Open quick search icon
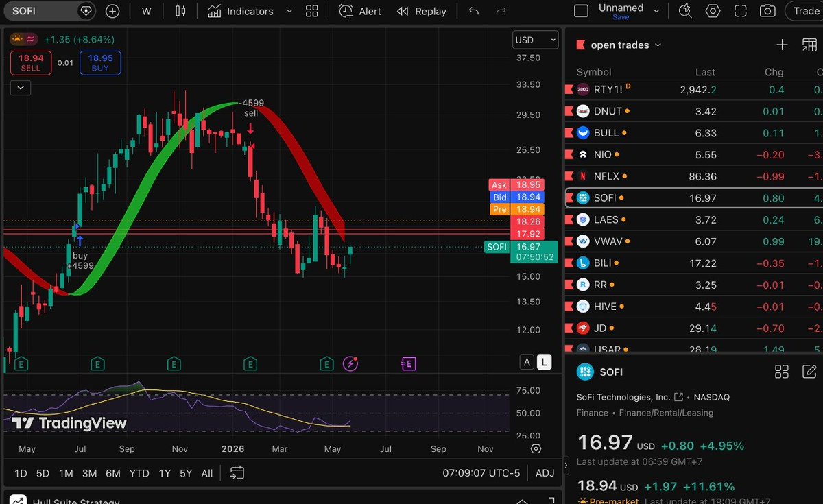The height and width of the screenshot is (504, 823). (x=685, y=11)
